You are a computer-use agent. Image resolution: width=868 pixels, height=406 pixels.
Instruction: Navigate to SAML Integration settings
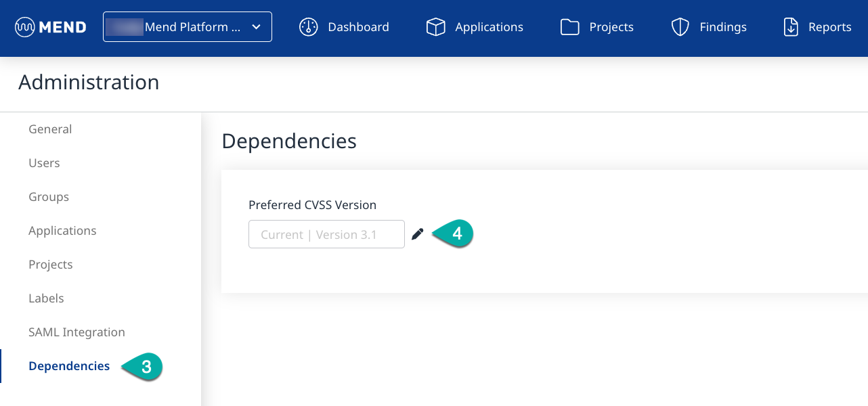pyautogui.click(x=77, y=332)
